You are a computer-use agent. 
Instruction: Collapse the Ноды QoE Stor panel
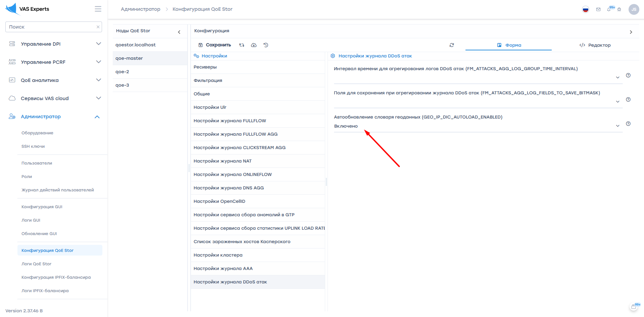179,32
